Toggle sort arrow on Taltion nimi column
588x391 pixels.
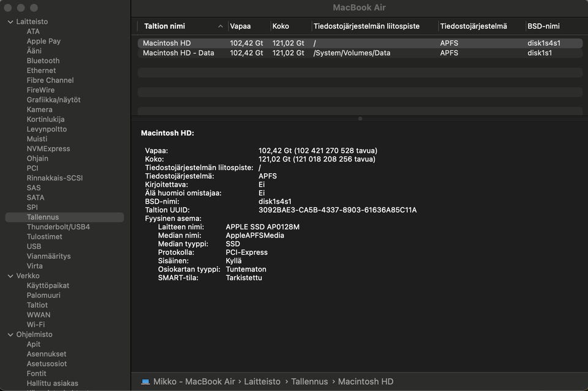pos(221,26)
